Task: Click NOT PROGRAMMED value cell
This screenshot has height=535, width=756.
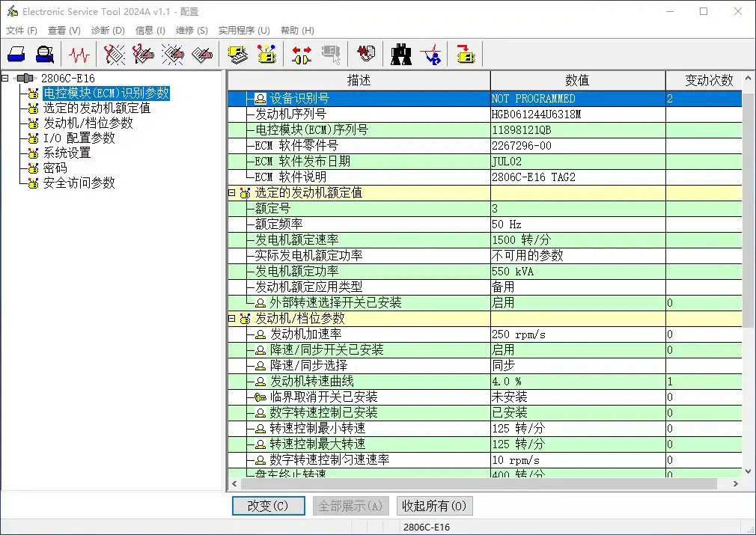Action: pyautogui.click(x=578, y=99)
